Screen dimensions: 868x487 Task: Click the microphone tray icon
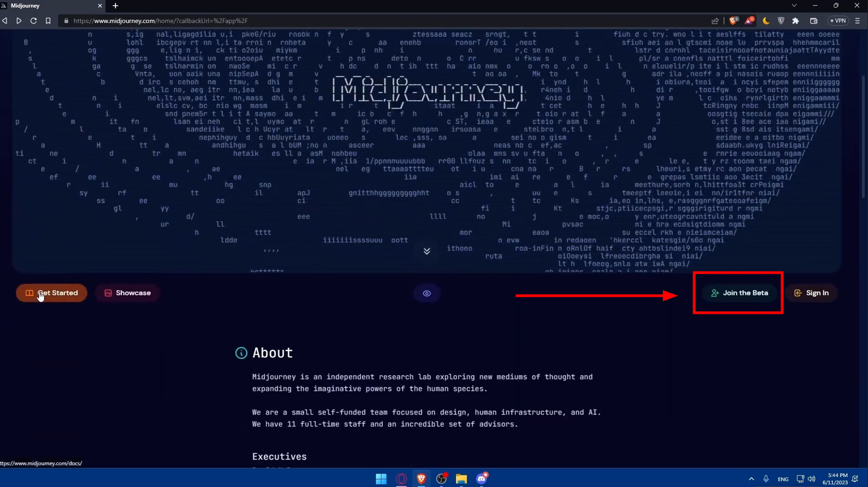coord(766,479)
